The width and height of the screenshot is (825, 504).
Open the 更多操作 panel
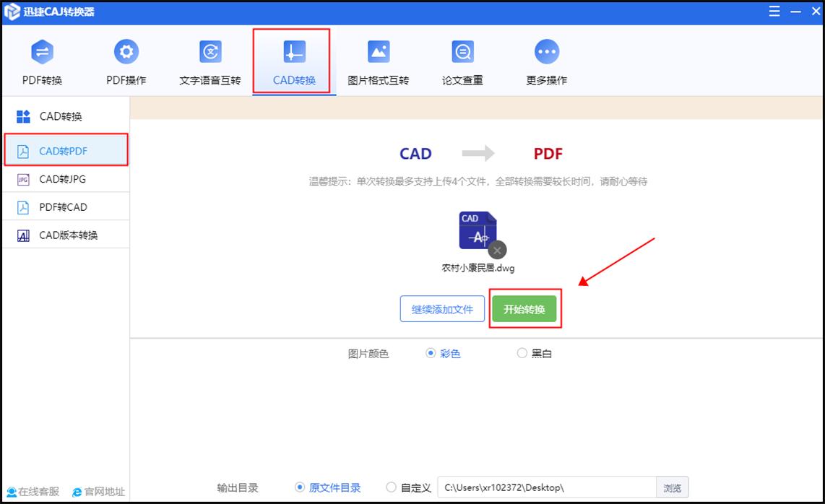click(x=546, y=61)
